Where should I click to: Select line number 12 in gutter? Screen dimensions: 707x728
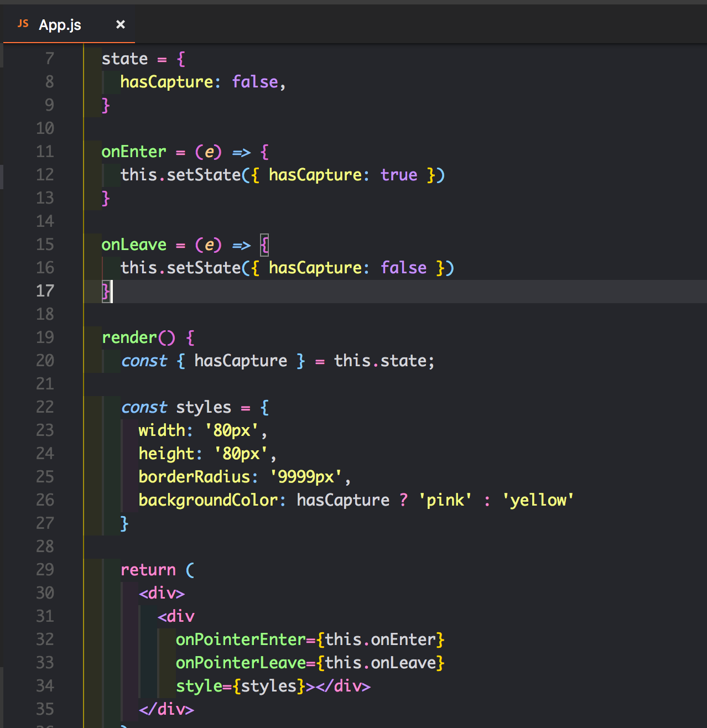click(x=45, y=175)
